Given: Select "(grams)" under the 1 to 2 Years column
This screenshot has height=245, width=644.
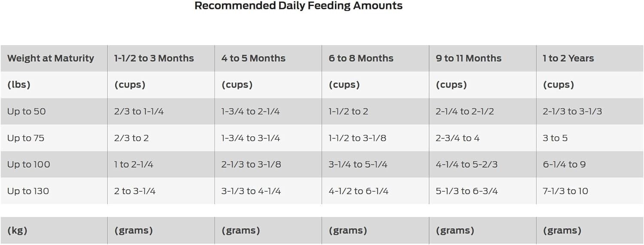Looking at the screenshot, I should (562, 230).
